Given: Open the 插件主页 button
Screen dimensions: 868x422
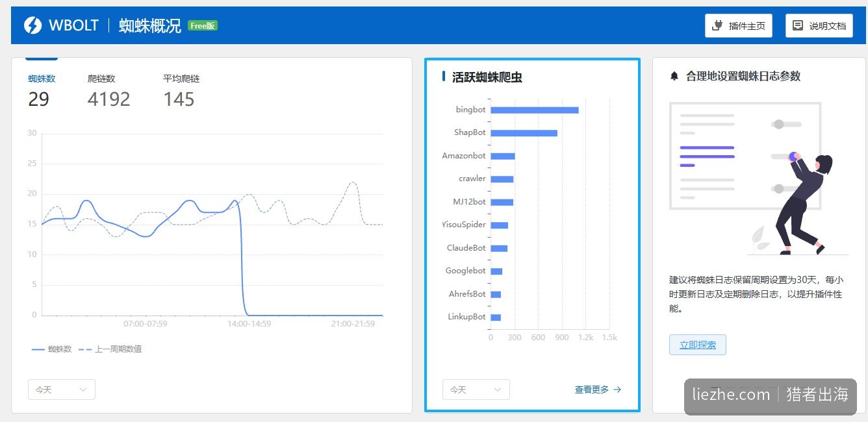Looking at the screenshot, I should coord(739,26).
